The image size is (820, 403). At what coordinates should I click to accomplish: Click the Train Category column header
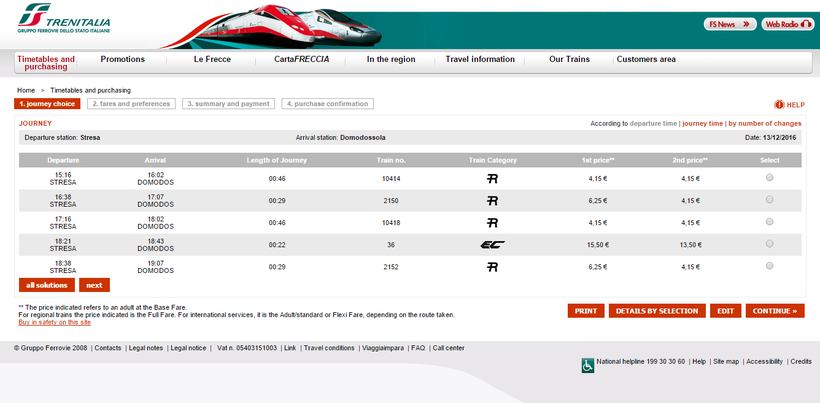(x=493, y=160)
